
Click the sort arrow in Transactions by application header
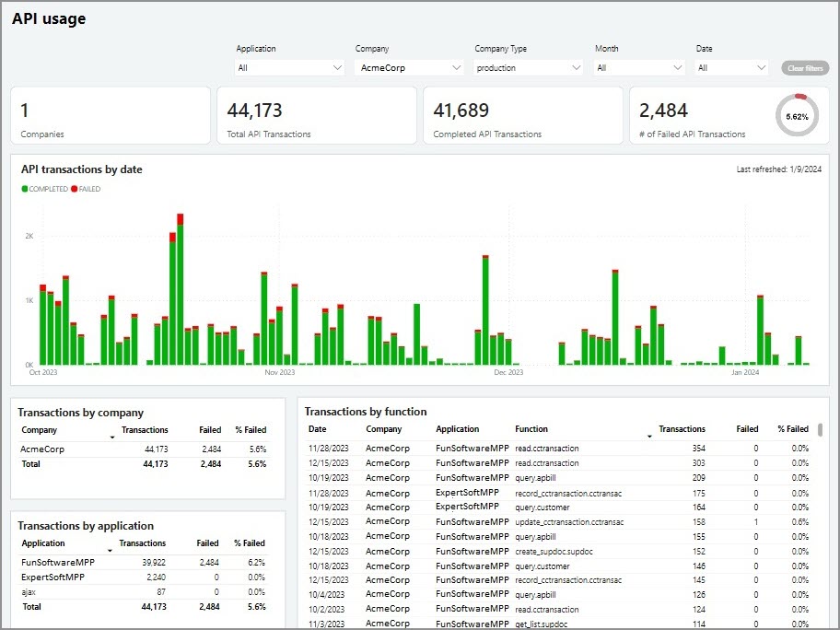pyautogui.click(x=112, y=551)
